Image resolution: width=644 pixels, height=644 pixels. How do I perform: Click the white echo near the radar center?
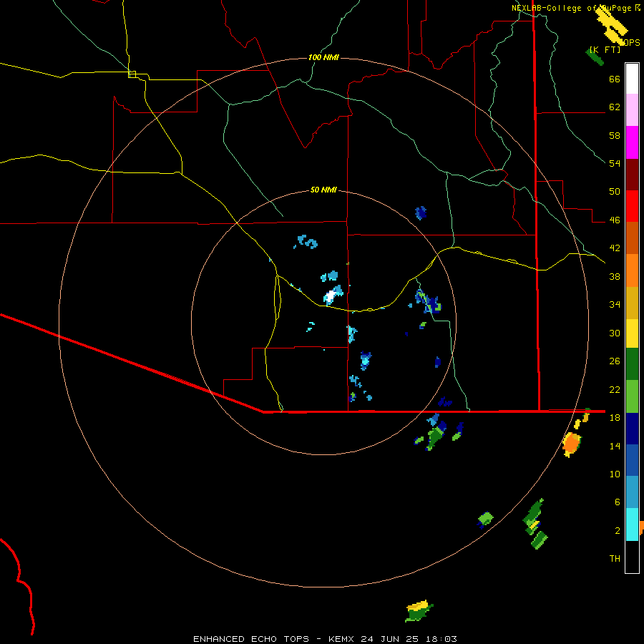[x=330, y=296]
